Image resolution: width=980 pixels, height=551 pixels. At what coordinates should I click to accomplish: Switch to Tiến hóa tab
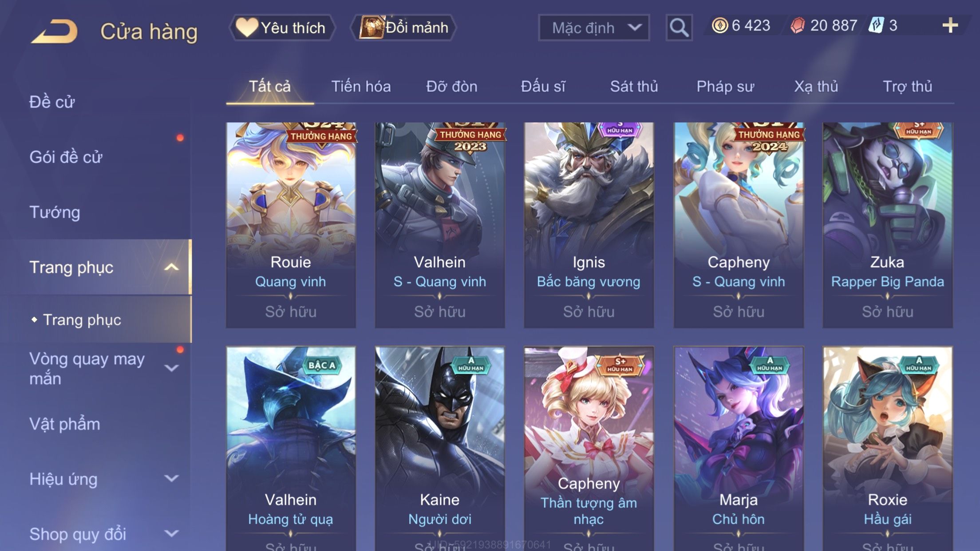coord(361,86)
